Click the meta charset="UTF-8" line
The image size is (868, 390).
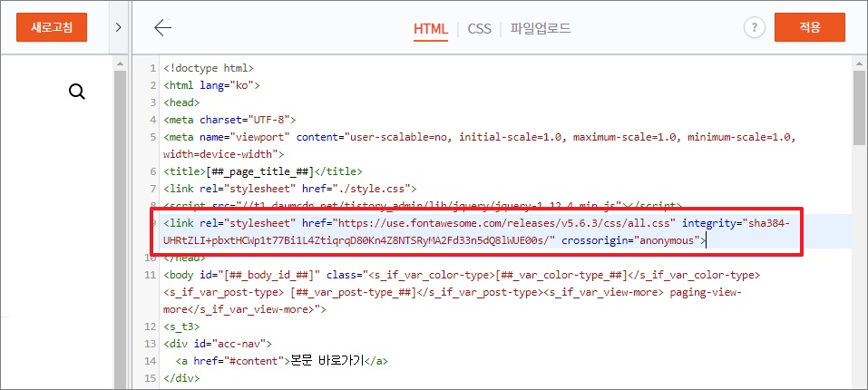[229, 120]
